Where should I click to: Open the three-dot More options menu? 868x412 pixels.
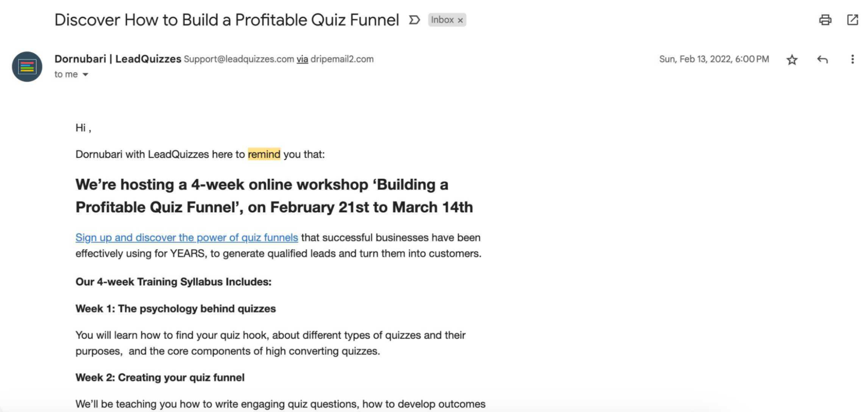852,59
